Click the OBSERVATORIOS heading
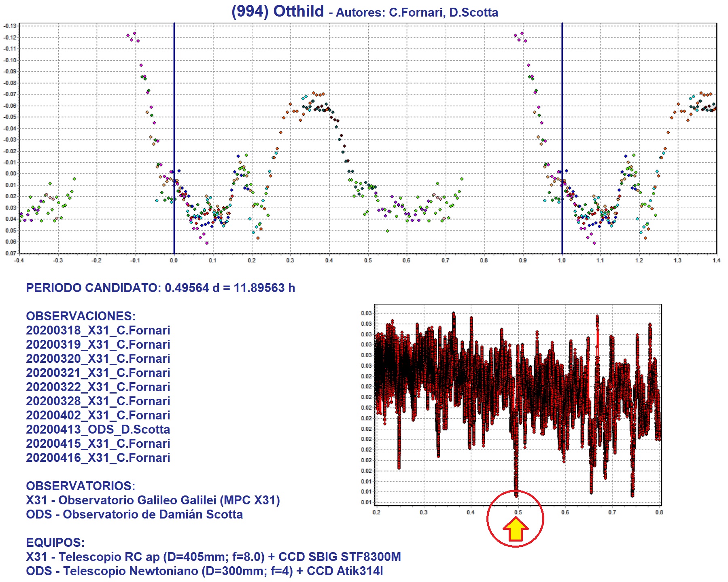Screen dimensions: 728x582 click(81, 486)
